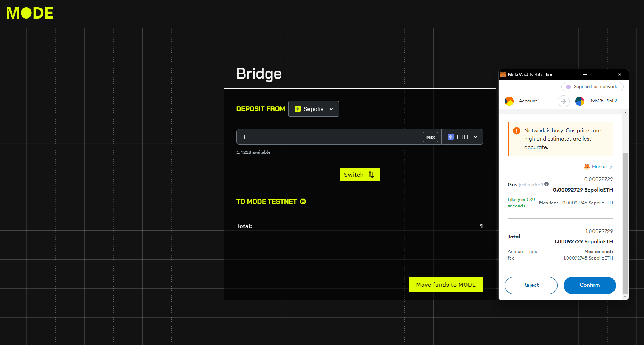
Task: Click the arrow icon between accounts
Action: pyautogui.click(x=564, y=101)
